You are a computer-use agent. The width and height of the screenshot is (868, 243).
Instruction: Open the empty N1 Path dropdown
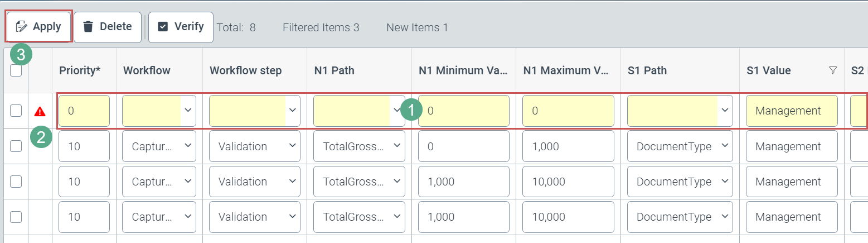pos(359,111)
